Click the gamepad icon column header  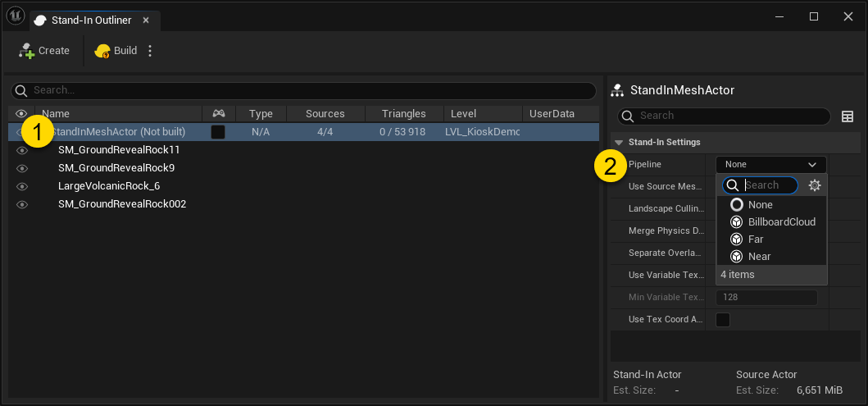point(219,113)
